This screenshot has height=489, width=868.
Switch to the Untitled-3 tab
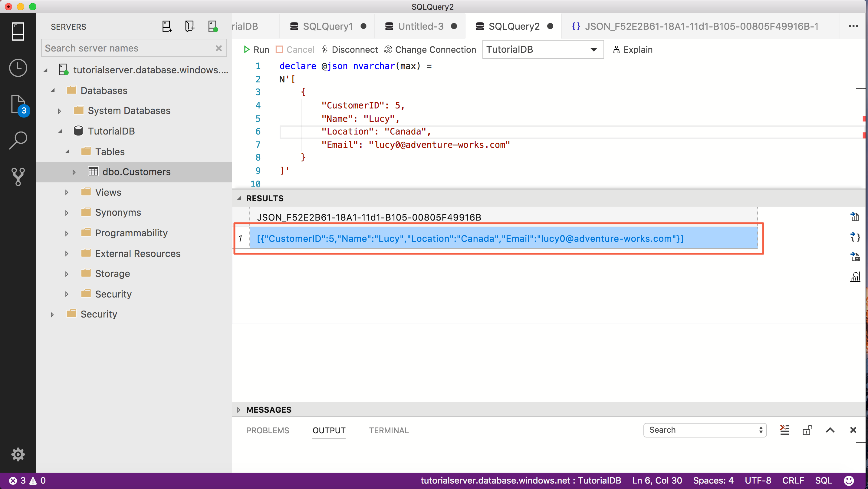point(420,26)
